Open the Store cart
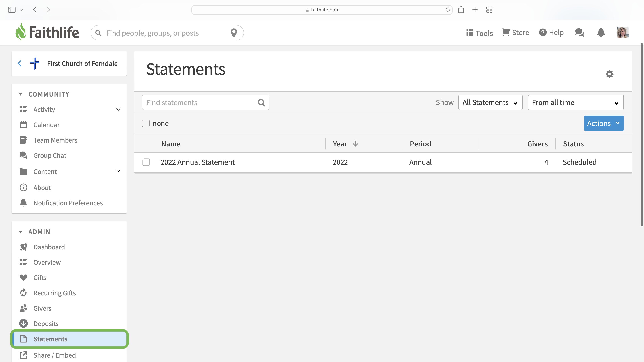 516,33
